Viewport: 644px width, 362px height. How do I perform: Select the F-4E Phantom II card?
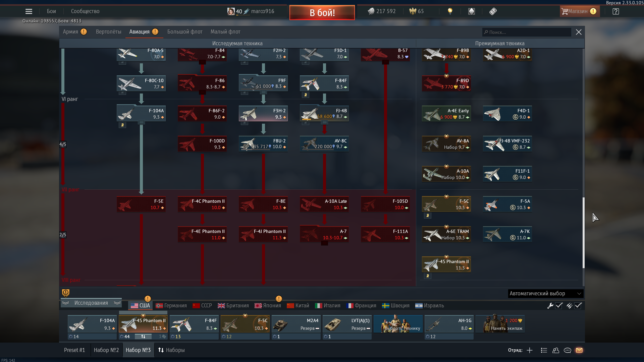coord(202,234)
